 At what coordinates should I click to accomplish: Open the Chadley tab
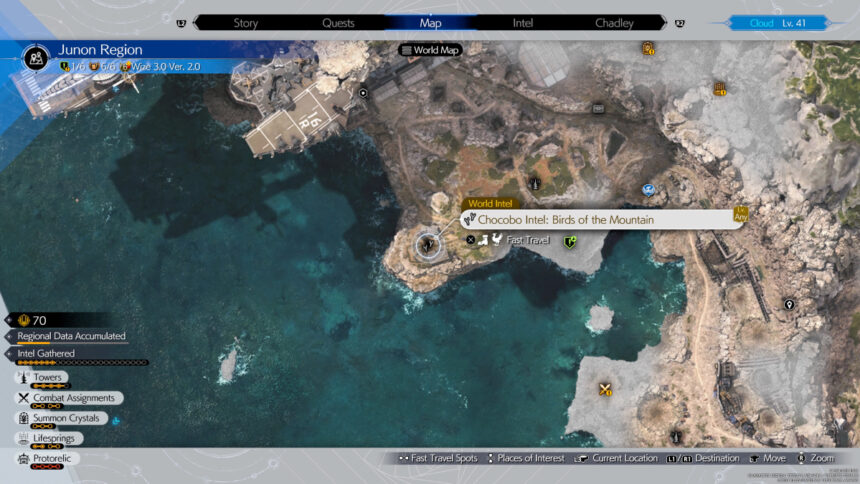coord(614,22)
